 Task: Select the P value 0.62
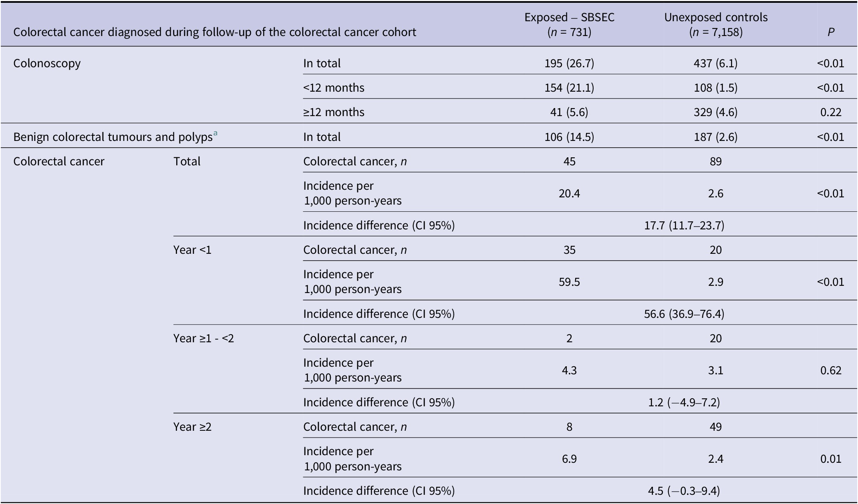click(831, 370)
